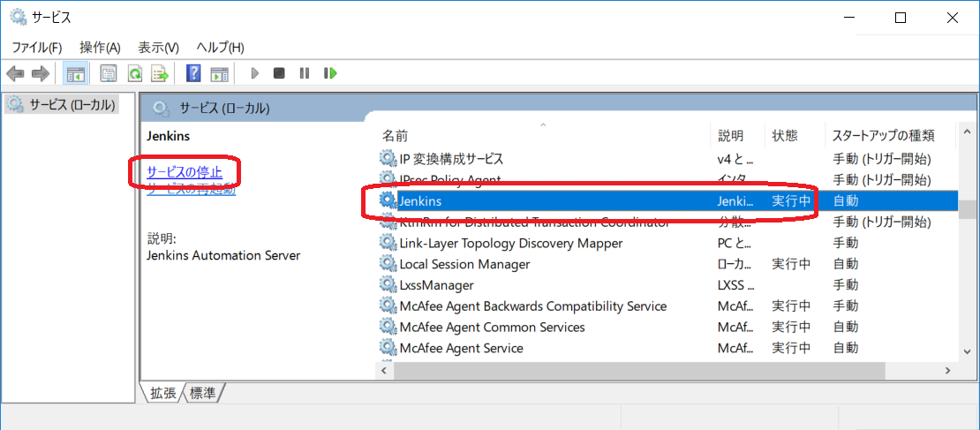This screenshot has height=430, width=980.
Task: Select the LxssManager service
Action: pos(436,285)
